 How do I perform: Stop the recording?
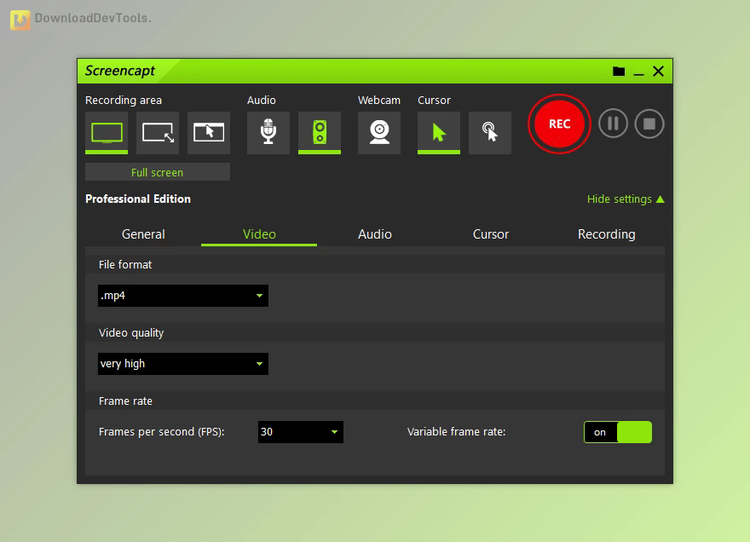point(649,124)
